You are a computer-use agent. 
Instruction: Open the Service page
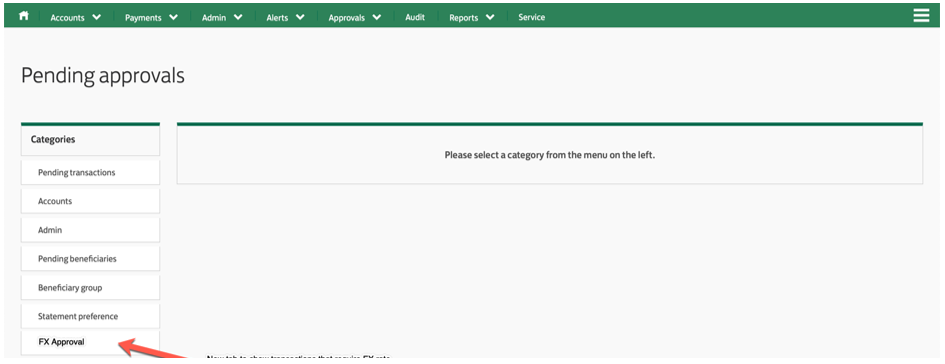point(532,17)
